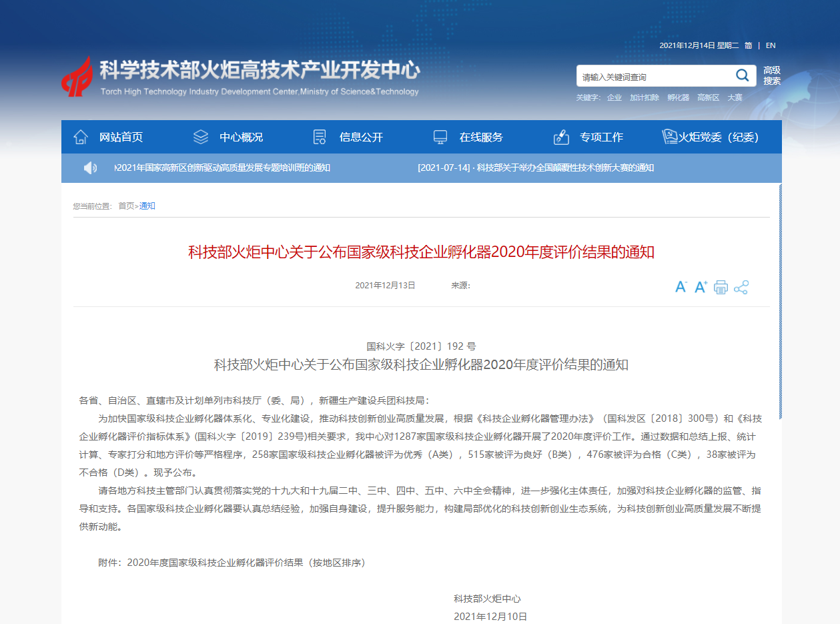Switch language to EN

point(771,45)
